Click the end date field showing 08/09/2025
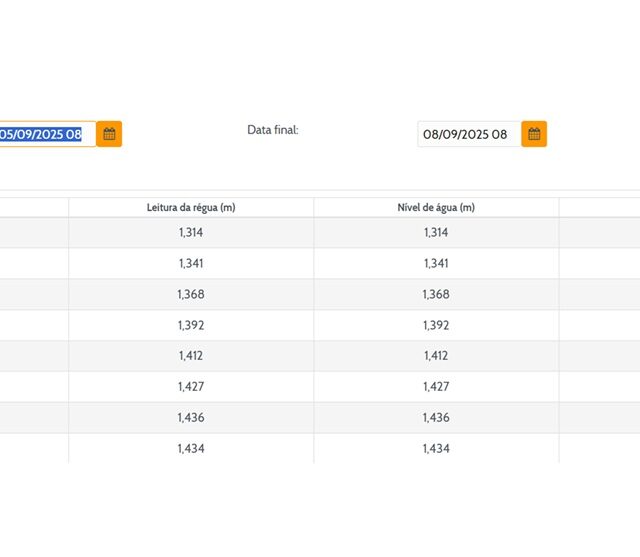Screen dimensions: 640x557 coord(467,134)
